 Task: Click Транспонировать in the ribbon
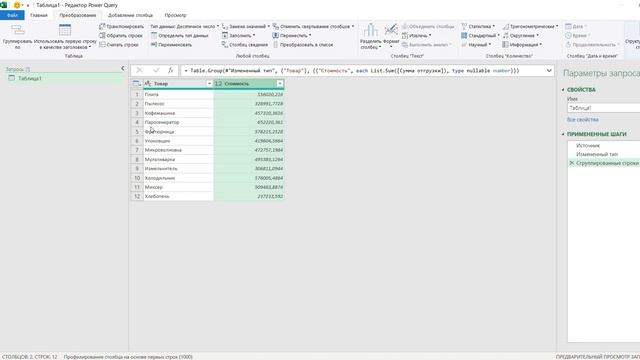click(x=122, y=26)
